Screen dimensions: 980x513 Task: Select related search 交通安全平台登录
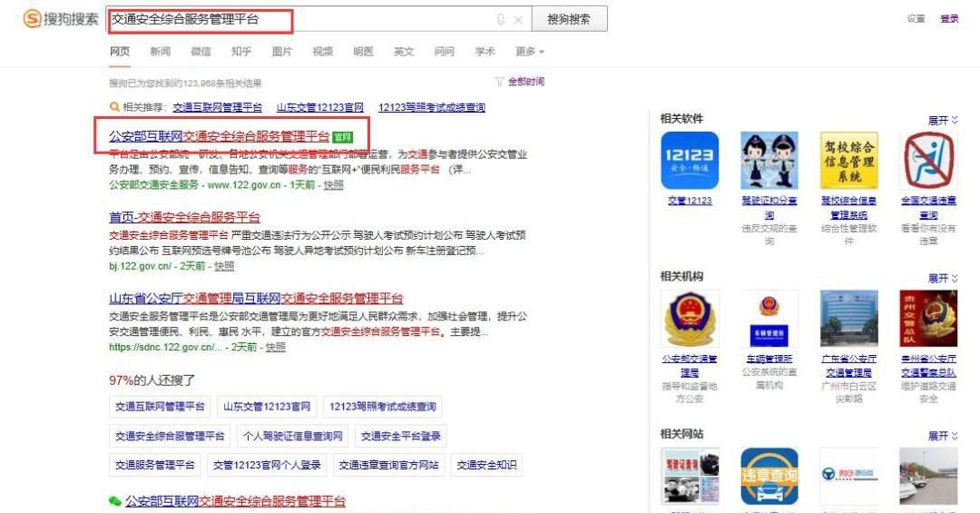[x=401, y=436]
